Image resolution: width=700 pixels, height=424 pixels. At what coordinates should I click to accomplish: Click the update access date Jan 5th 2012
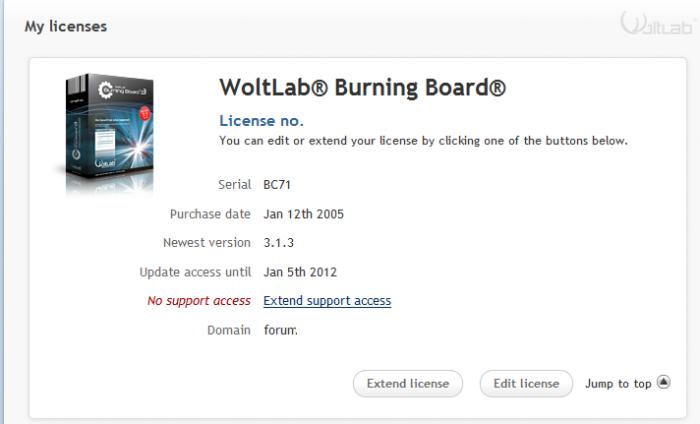300,272
